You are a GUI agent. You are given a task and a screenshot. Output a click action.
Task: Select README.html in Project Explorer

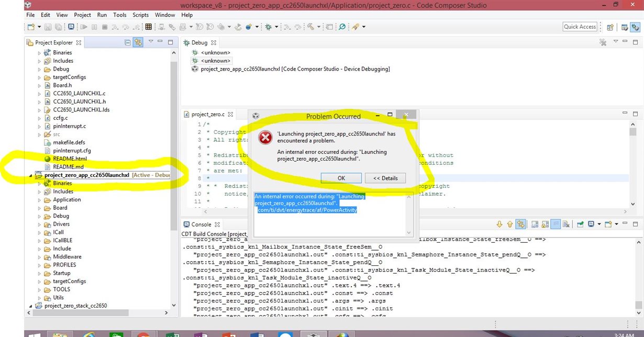pos(70,159)
